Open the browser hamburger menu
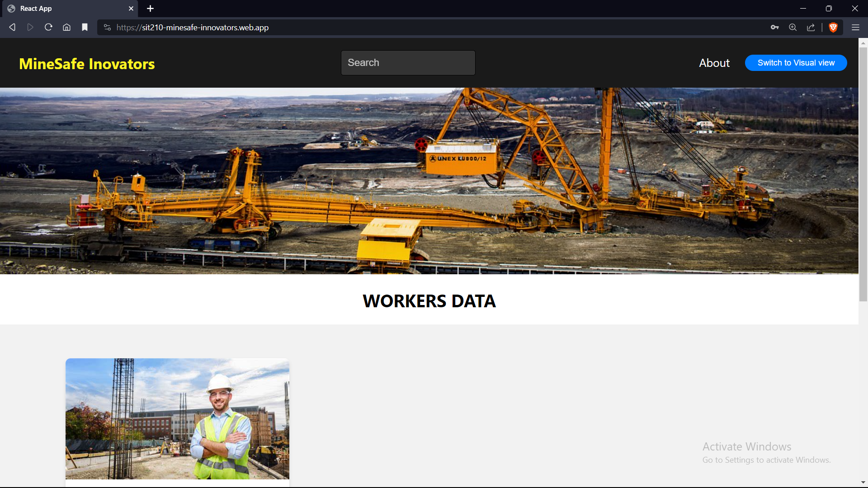The height and width of the screenshot is (488, 868). [855, 28]
